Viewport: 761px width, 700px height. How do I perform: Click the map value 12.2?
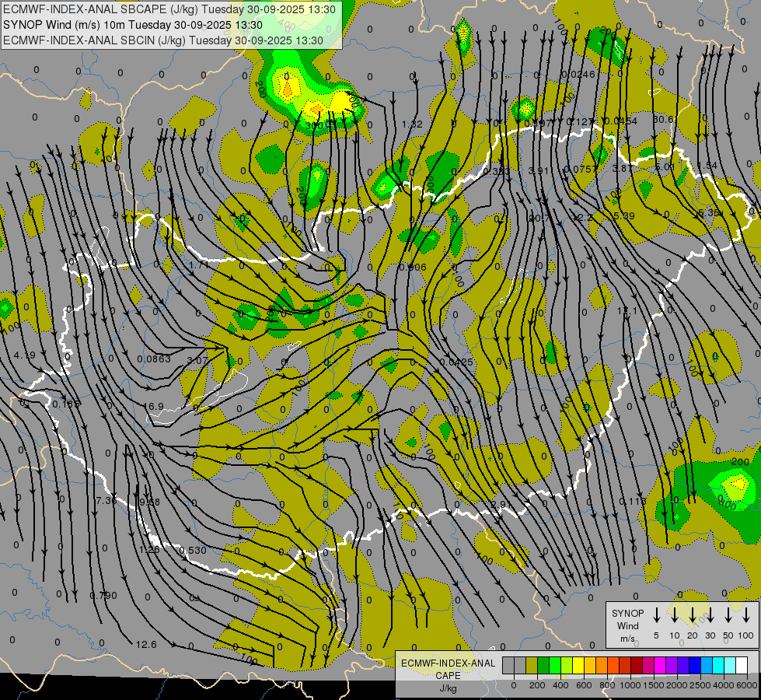tap(582, 217)
